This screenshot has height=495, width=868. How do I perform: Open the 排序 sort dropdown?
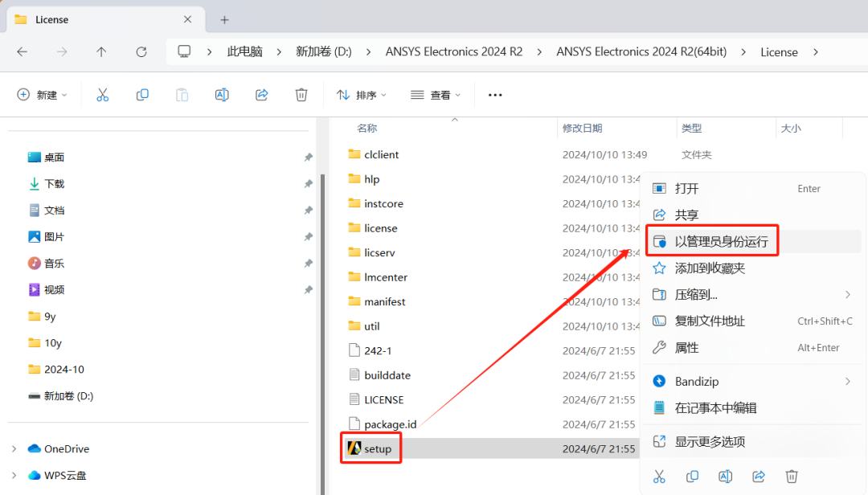[x=362, y=96]
